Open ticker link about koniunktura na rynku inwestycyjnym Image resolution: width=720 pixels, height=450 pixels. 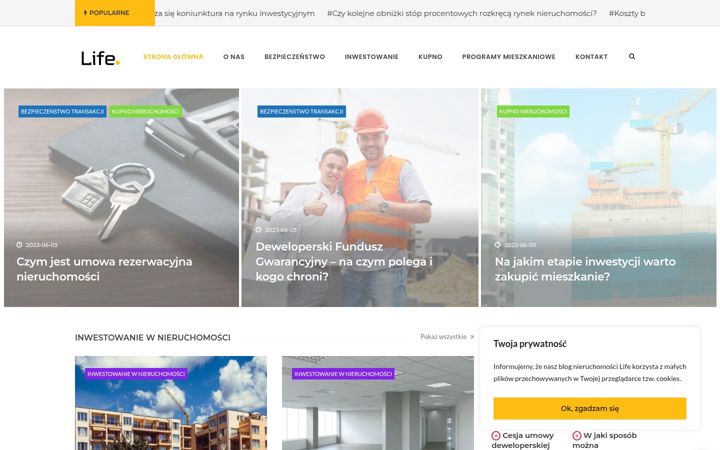235,13
